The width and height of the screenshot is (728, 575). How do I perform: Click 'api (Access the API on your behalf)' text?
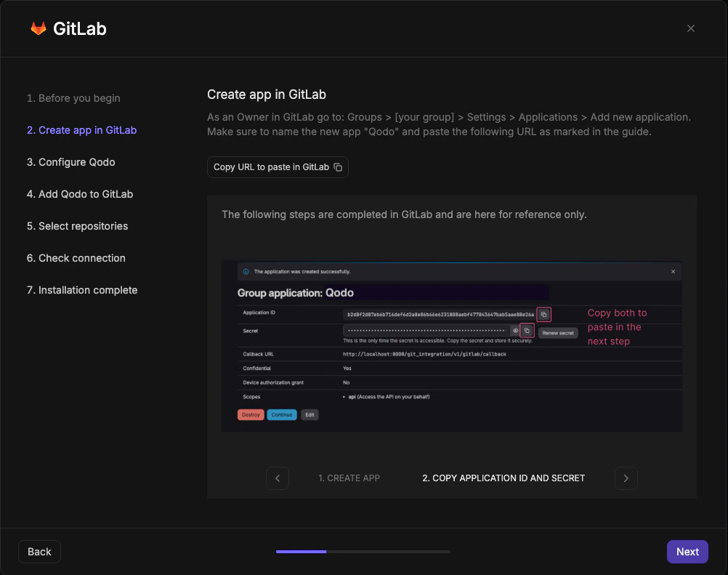pos(389,397)
